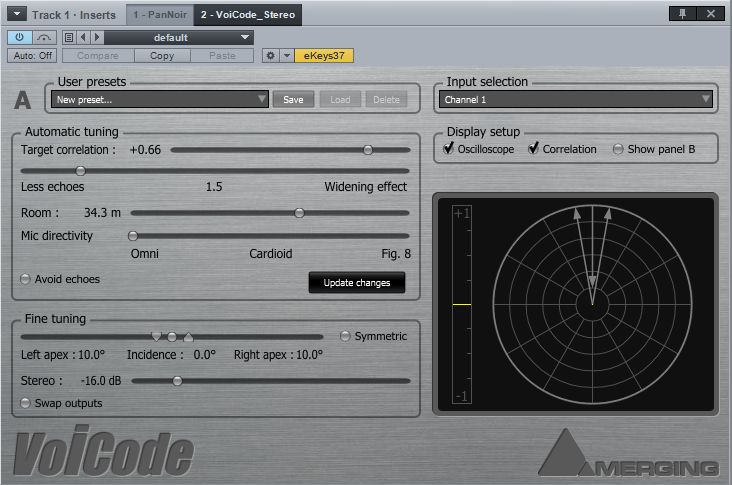Click the Target correlation slider handle
The image size is (732, 485).
click(368, 150)
